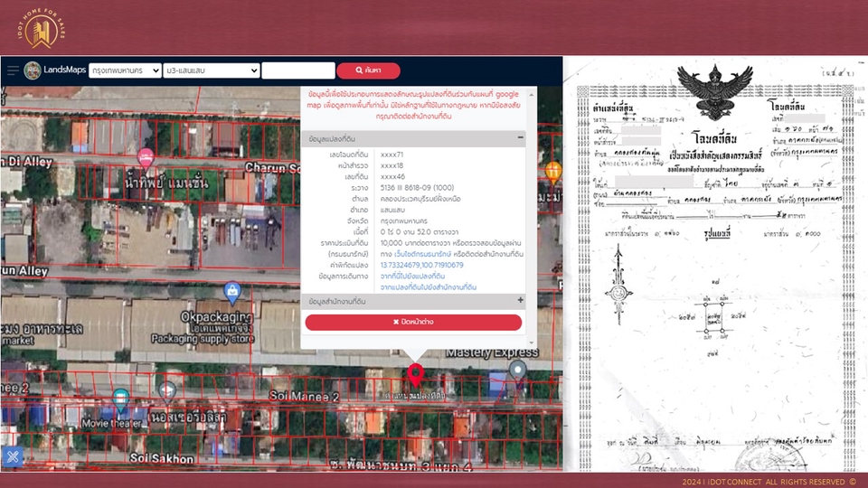The image size is (868, 488).
Task: Click the Okpackaging shopping bag marker
Action: click(x=232, y=293)
